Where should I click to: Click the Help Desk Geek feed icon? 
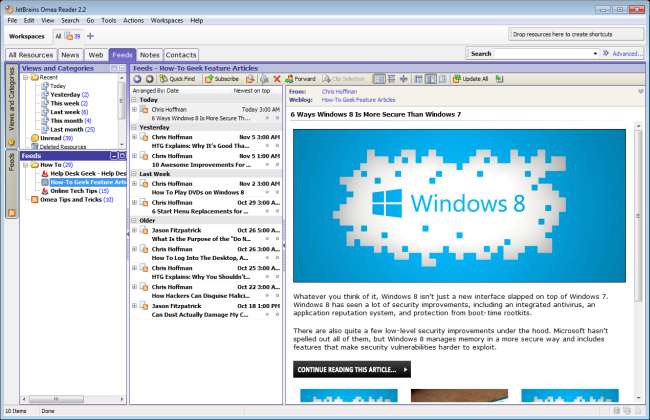[x=45, y=173]
